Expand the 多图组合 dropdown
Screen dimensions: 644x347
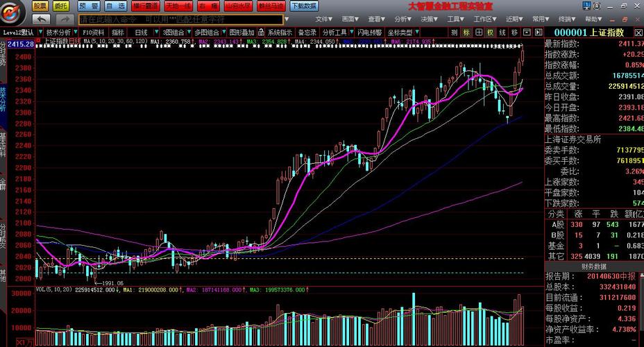pyautogui.click(x=224, y=32)
